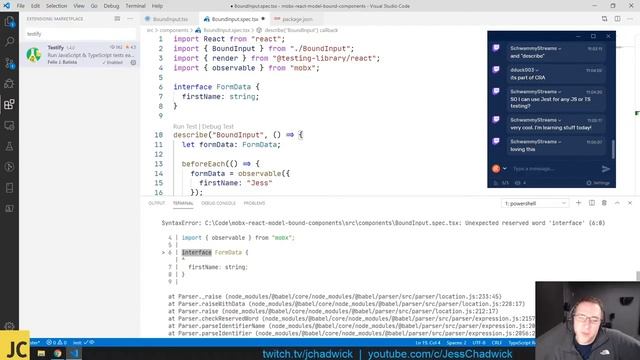This screenshot has height=360, width=640.
Task: Click the Spaces: 2 indentation indicator
Action: [456, 343]
